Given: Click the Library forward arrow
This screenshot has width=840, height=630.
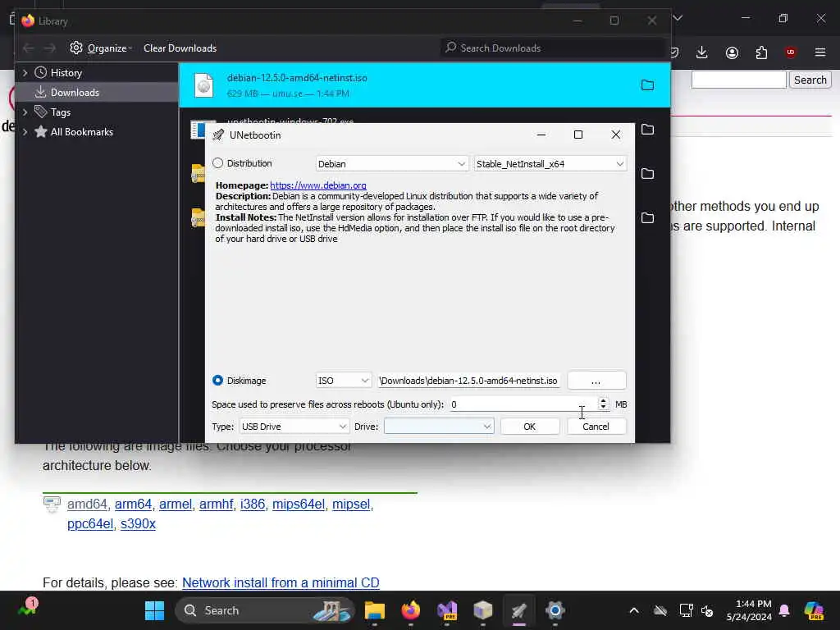Looking at the screenshot, I should 50,48.
